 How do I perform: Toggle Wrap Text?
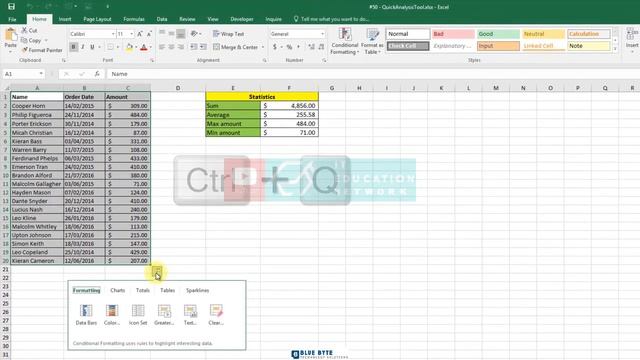click(x=229, y=34)
